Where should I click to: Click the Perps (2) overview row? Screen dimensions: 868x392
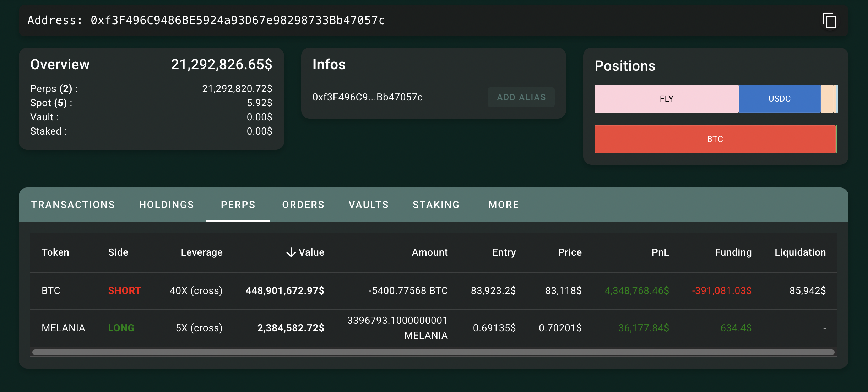click(151, 89)
